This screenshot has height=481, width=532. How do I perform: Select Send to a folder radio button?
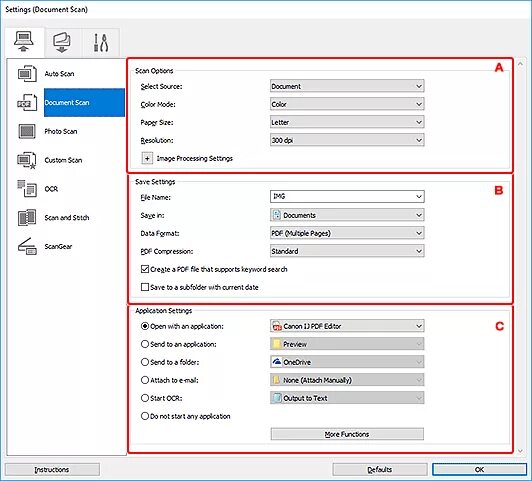click(145, 362)
